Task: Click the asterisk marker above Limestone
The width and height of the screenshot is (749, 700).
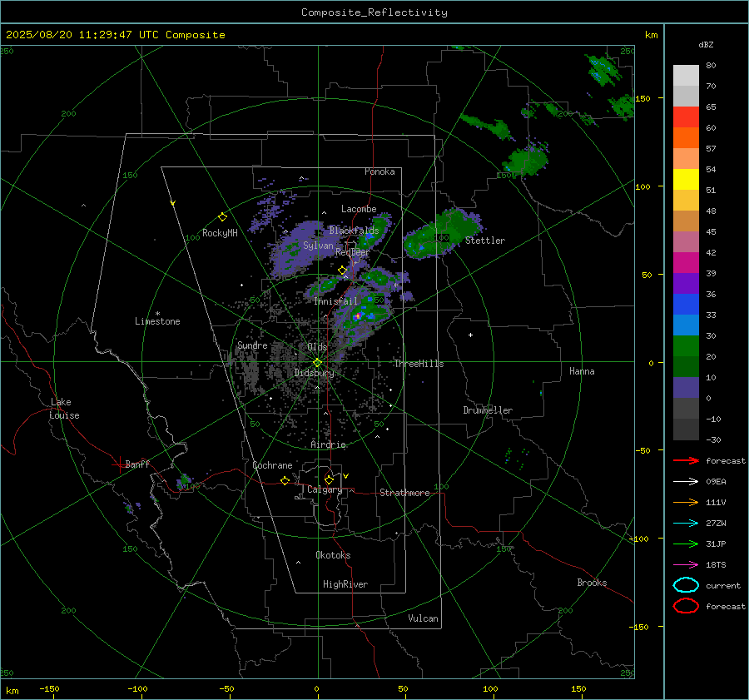Action: [x=157, y=314]
